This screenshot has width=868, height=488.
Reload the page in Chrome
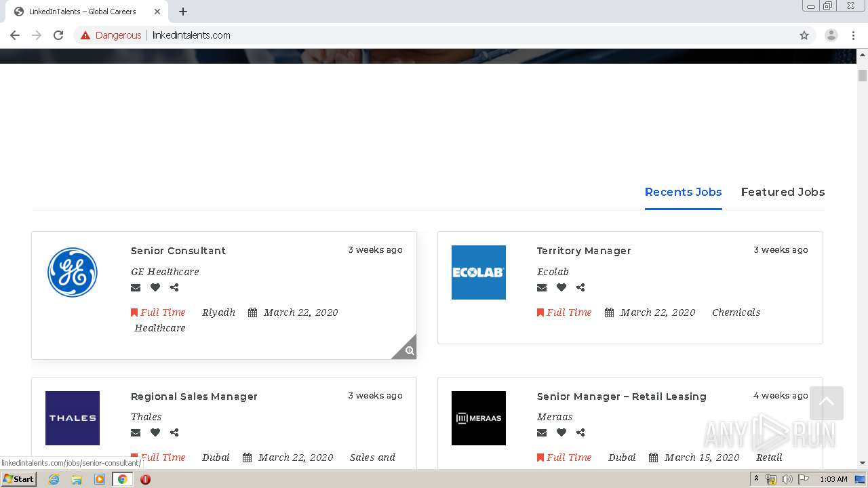(58, 35)
